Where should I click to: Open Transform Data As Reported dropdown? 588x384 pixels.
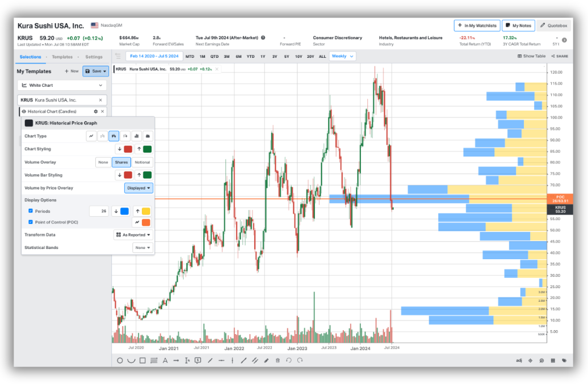tap(133, 235)
